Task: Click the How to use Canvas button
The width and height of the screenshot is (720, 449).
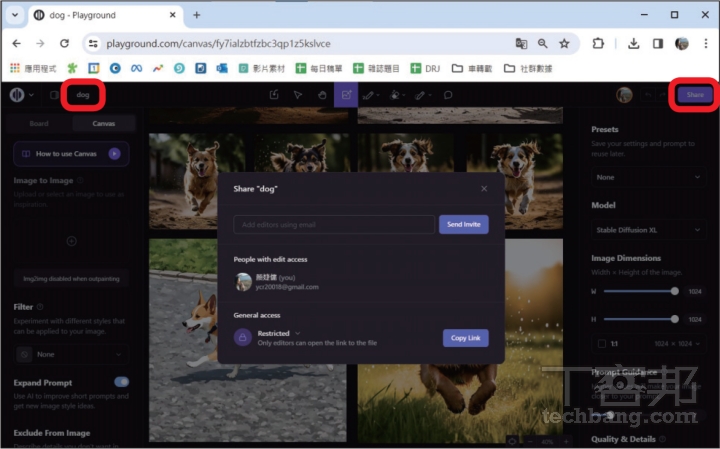Action: pos(71,153)
